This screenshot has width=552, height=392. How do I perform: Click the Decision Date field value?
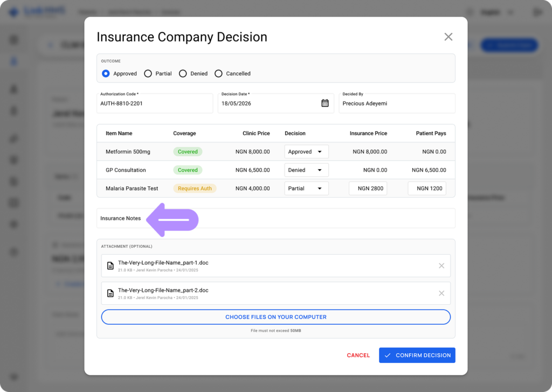[x=236, y=103]
